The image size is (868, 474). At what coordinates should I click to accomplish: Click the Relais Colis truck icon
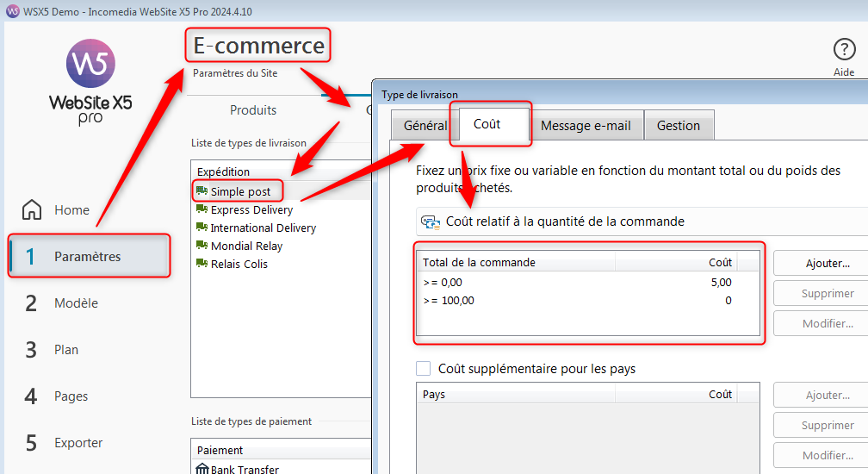[202, 264]
